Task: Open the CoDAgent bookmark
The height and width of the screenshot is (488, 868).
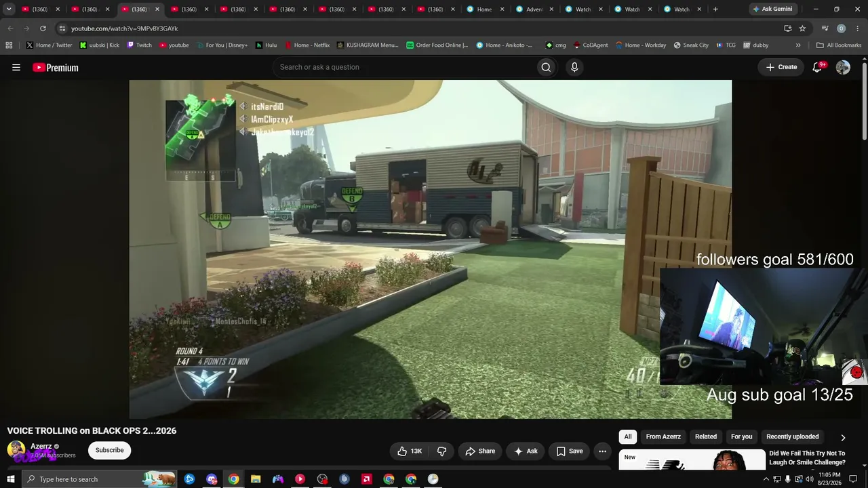Action: [591, 45]
